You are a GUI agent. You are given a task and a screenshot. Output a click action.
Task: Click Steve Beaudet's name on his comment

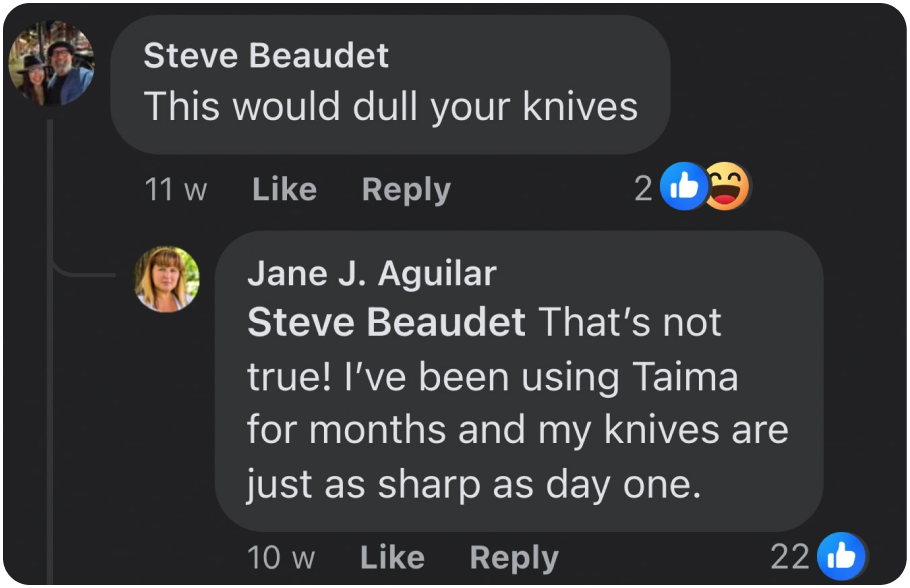click(266, 56)
